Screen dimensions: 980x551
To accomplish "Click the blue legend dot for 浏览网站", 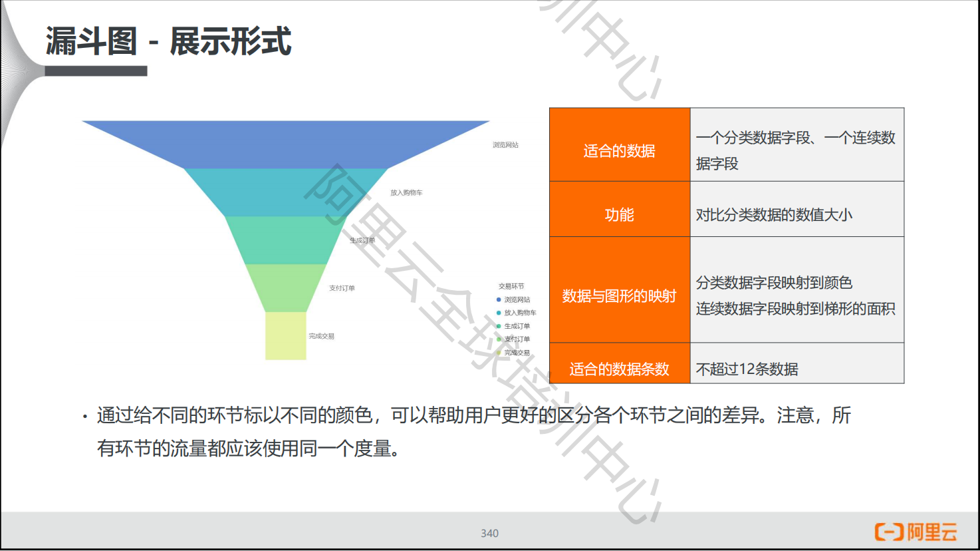I will (499, 300).
